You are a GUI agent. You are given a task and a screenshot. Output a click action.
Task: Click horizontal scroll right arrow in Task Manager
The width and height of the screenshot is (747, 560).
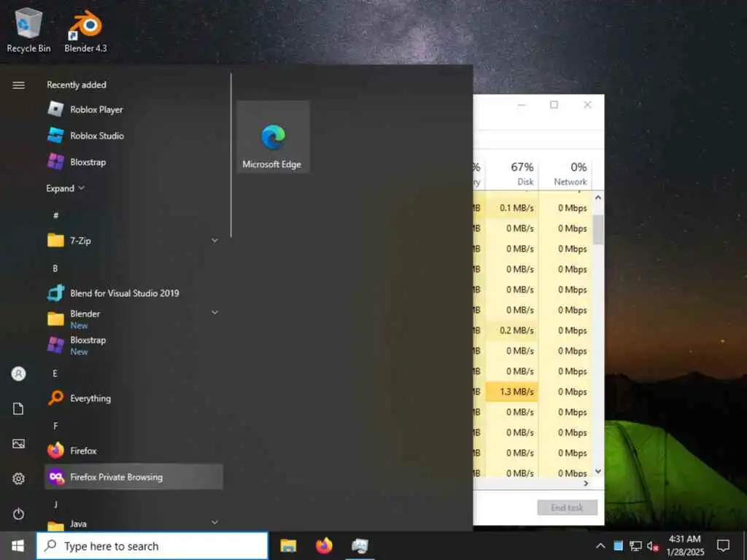click(x=586, y=483)
